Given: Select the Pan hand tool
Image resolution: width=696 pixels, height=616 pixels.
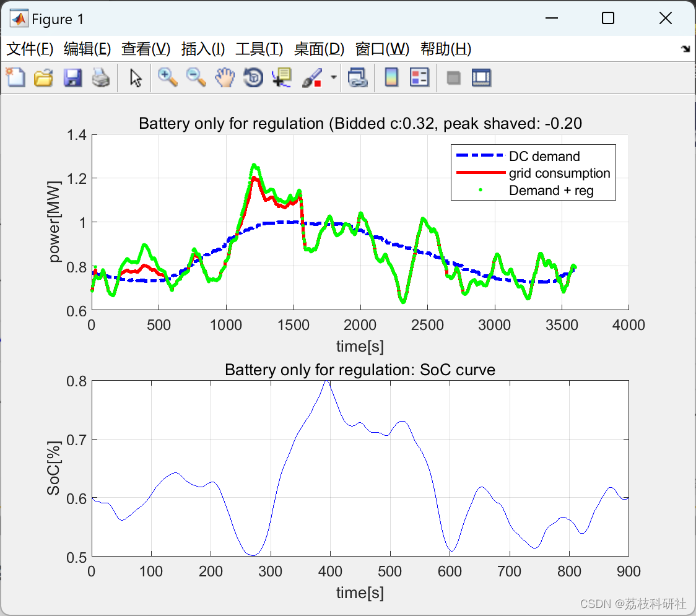Looking at the screenshot, I should (x=225, y=77).
